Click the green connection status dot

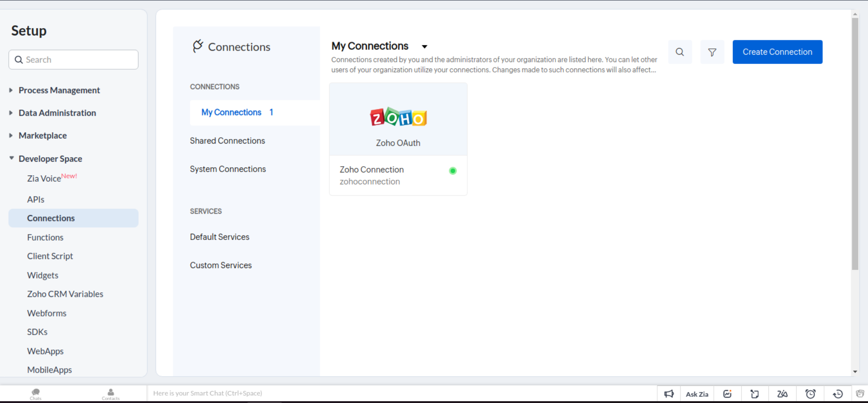click(453, 171)
